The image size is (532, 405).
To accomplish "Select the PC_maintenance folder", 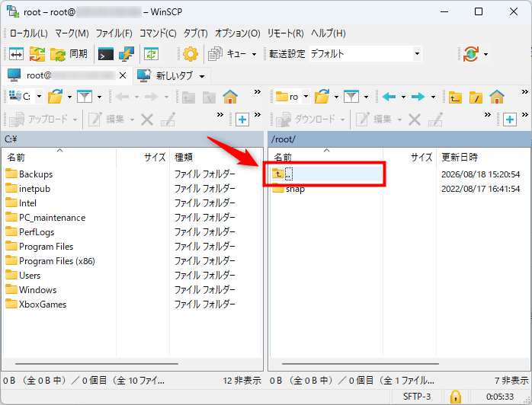I will tap(46, 218).
